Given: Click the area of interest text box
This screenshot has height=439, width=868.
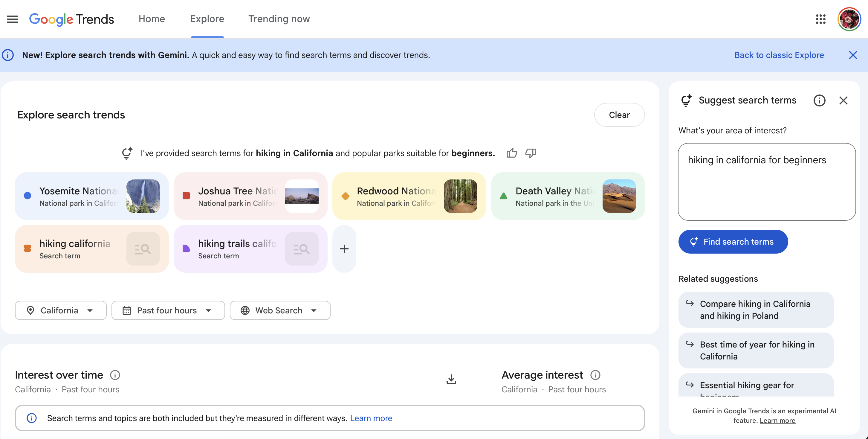Looking at the screenshot, I should 767,182.
